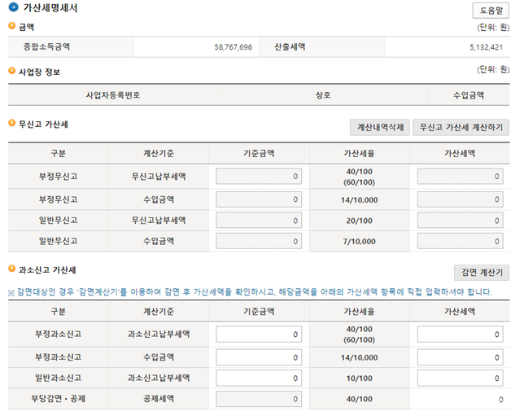The height and width of the screenshot is (420, 524).
Task: Click the orange bullet beside 사업장 정보
Action: tap(11, 71)
